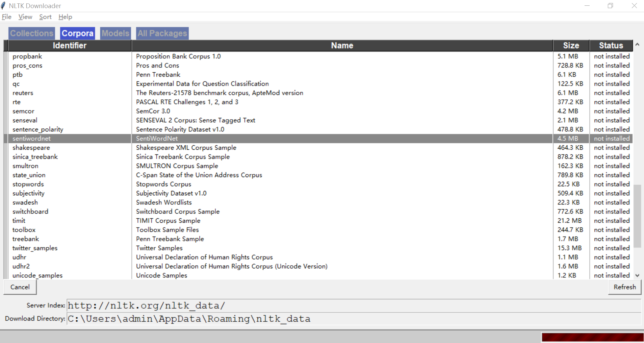
Task: Select the pros_cons identifier
Action: tap(27, 66)
